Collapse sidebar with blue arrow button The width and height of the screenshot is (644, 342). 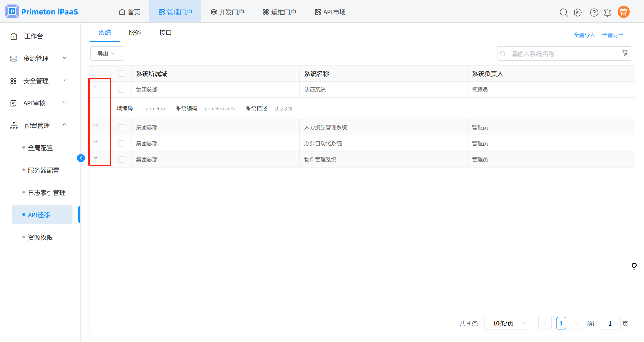click(x=81, y=158)
